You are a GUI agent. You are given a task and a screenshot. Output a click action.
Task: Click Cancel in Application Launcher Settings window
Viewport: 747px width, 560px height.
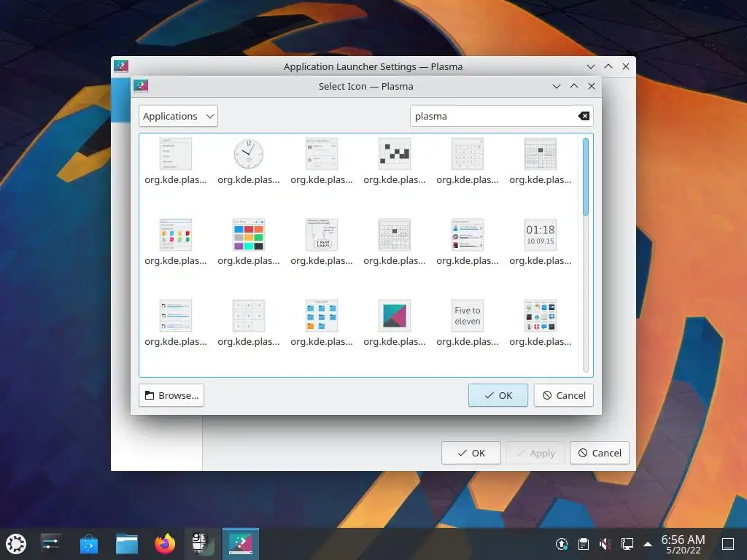click(x=600, y=453)
